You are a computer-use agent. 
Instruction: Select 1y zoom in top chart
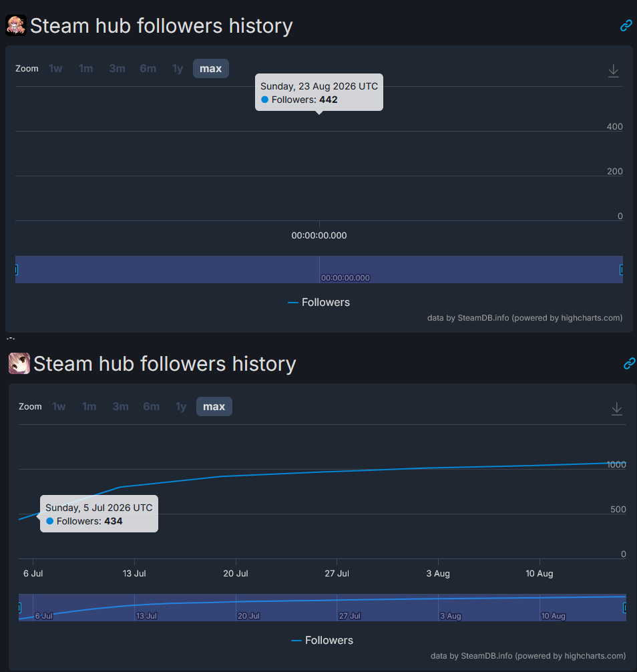(178, 69)
